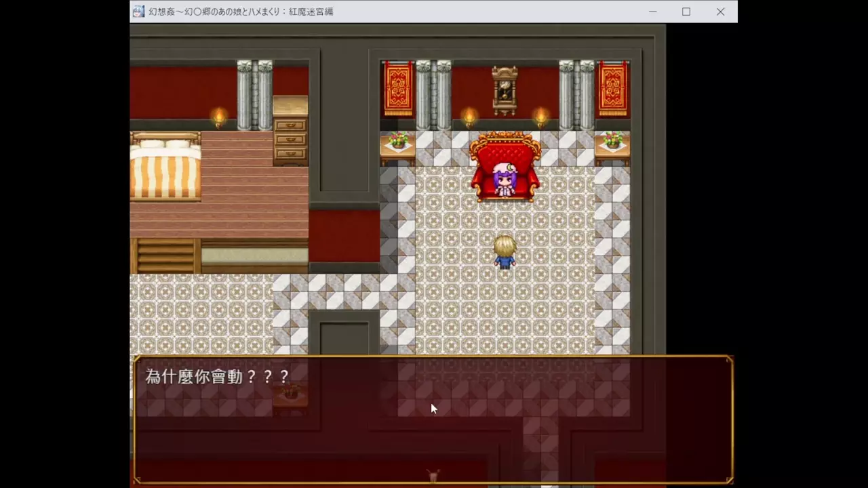Click the game icon in the title bar
The height and width of the screenshot is (488, 868).
pos(138,12)
